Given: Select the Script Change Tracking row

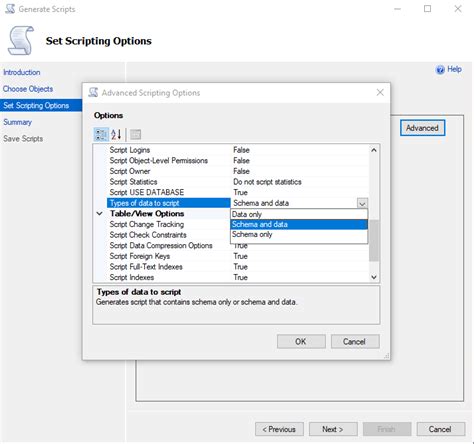Looking at the screenshot, I should coord(168,224).
